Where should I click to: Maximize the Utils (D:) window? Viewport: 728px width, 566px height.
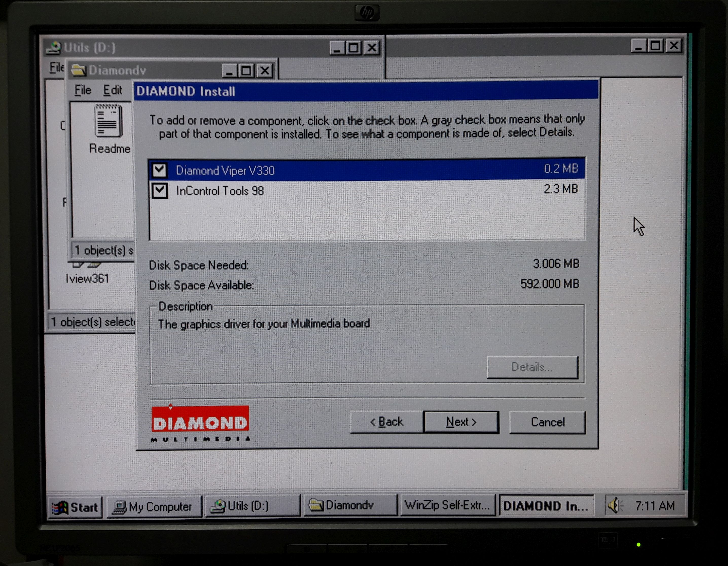point(353,48)
